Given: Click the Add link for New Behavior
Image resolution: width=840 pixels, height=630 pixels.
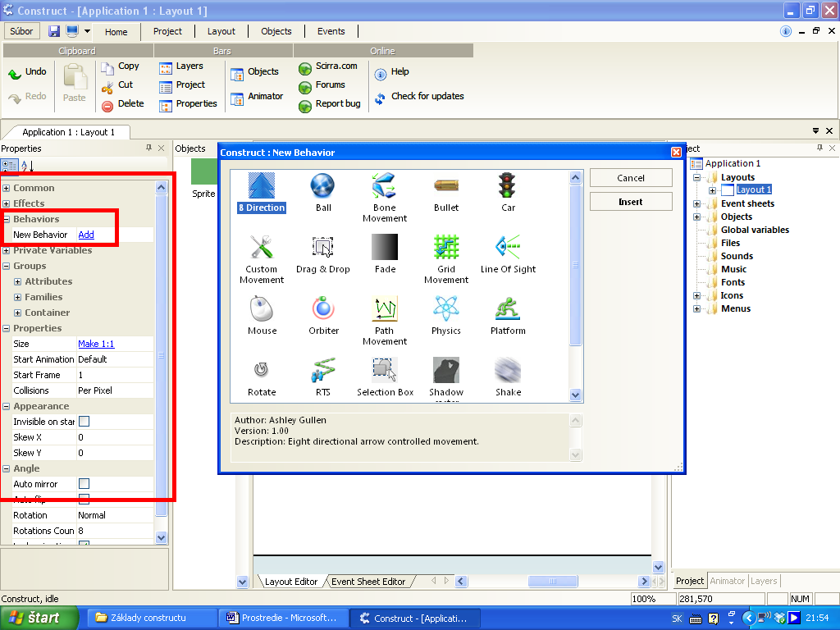Looking at the screenshot, I should 86,235.
